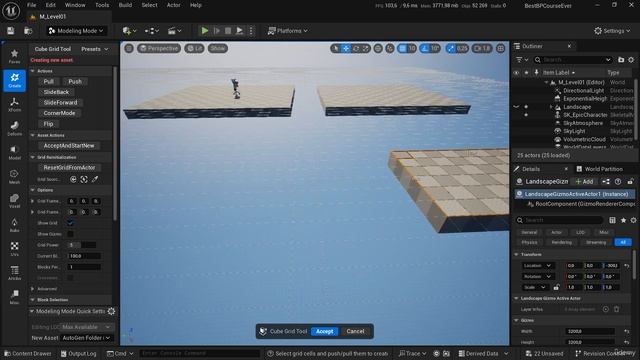Select the rotate gizmo tool in viewport
The height and width of the screenshot is (360, 640).
click(356, 48)
